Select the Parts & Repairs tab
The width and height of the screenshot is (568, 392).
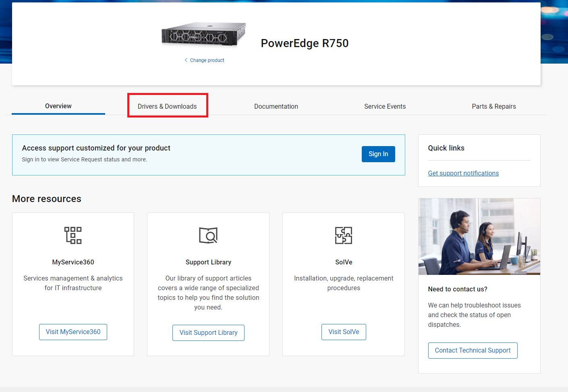pos(494,106)
